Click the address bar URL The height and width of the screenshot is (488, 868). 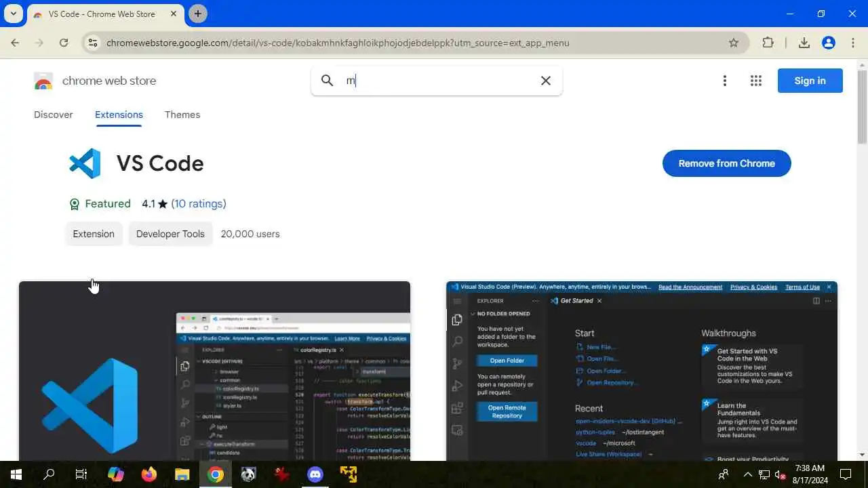(x=338, y=43)
